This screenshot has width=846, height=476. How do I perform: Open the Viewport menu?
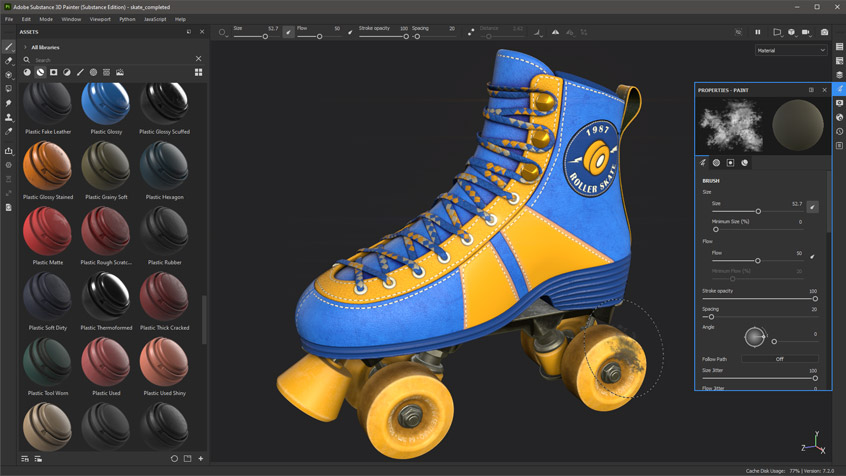click(100, 19)
